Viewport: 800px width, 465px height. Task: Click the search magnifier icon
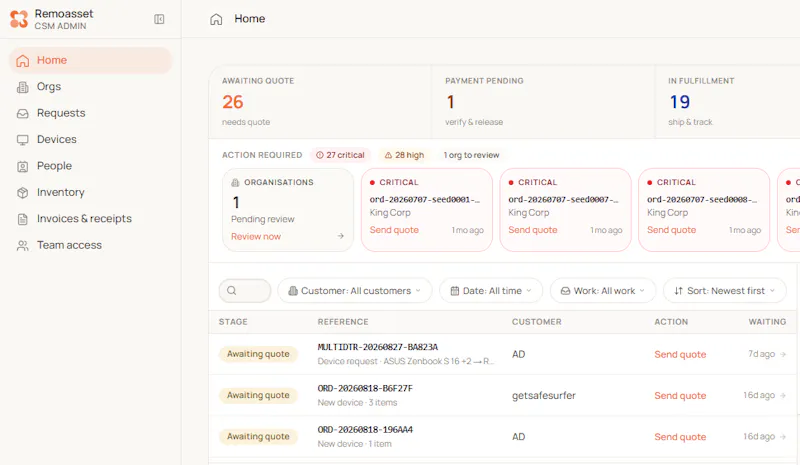tap(232, 290)
